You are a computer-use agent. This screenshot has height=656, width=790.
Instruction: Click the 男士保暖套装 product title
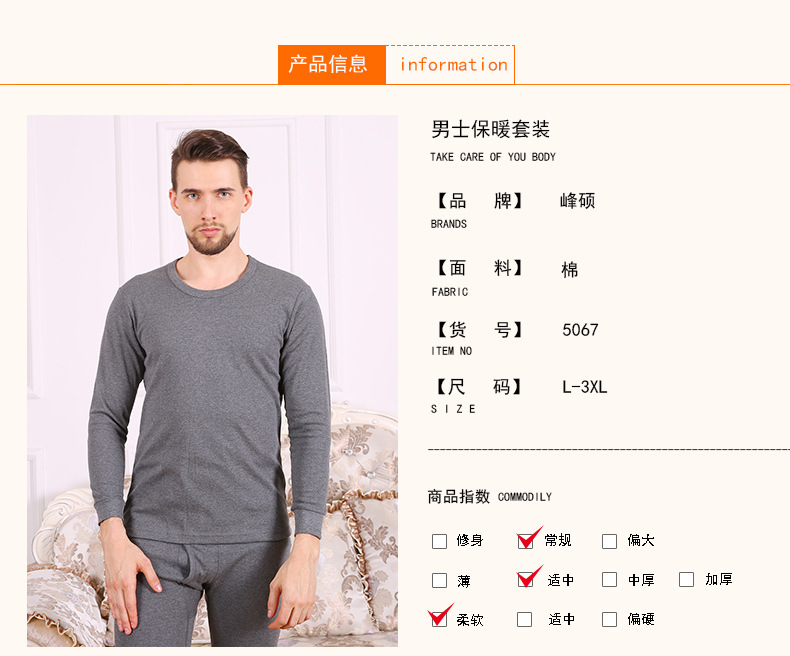point(490,129)
